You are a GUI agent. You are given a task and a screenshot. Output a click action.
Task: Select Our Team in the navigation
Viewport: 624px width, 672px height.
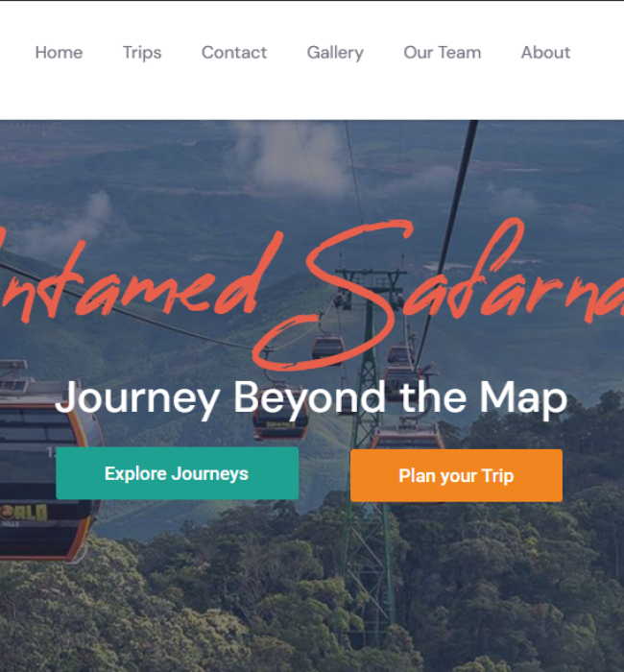tap(443, 53)
